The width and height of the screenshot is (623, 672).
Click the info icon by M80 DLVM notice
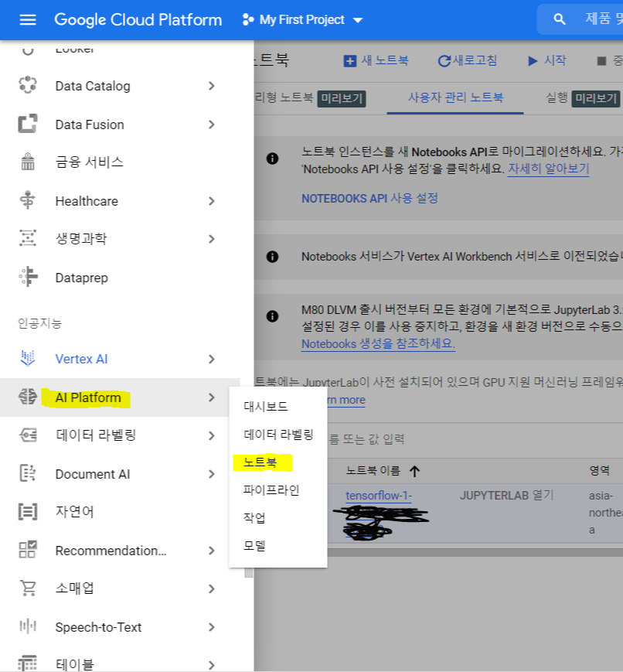pos(273,316)
